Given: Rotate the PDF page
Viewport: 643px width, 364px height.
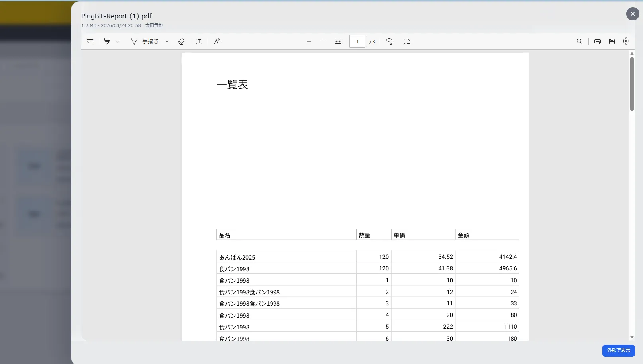Looking at the screenshot, I should click(389, 41).
